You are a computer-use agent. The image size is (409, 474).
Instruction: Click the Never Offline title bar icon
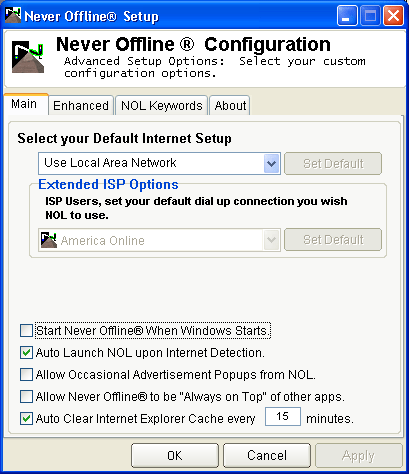13,15
